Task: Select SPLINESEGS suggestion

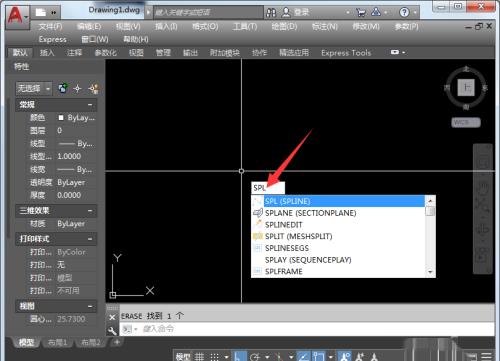Action: (338, 248)
